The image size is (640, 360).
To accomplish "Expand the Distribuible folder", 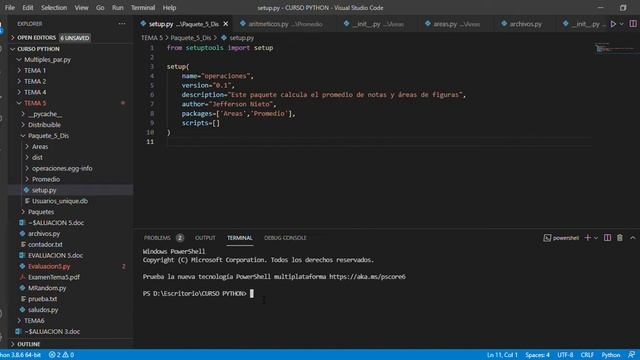I will (44, 125).
